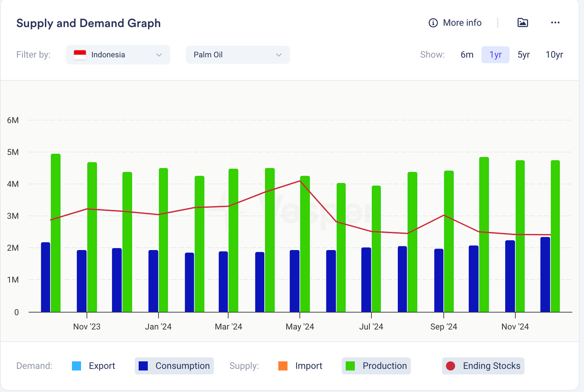Click the red Ending Stocks dot
584x392 pixels.
450,366
